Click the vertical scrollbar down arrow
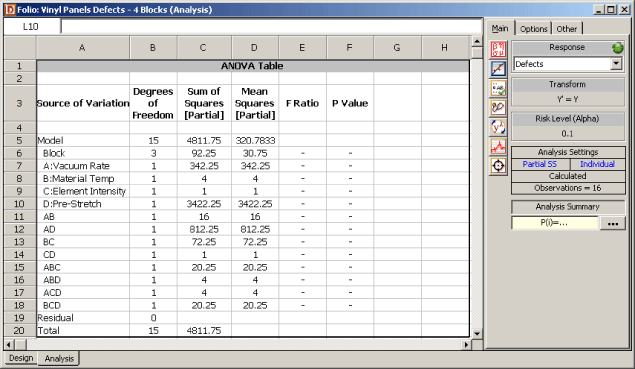 tap(477, 334)
